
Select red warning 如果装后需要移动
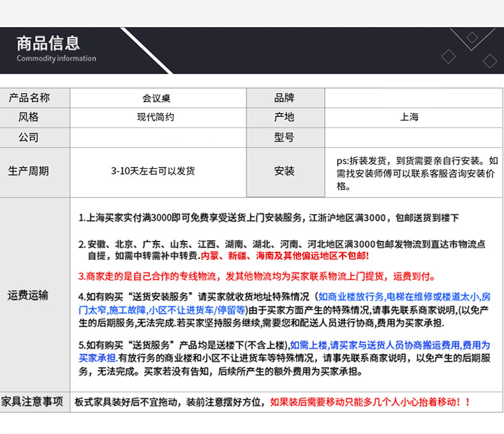click(370, 402)
